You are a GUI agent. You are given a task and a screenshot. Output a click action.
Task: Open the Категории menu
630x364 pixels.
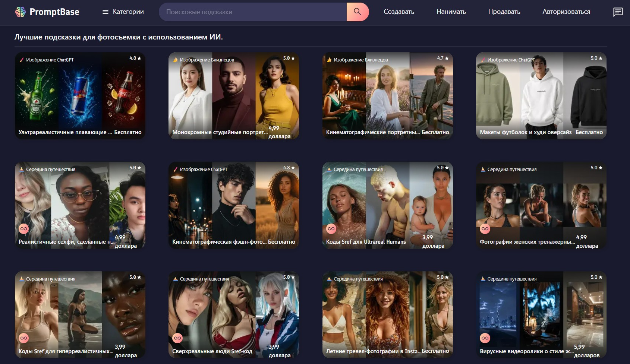click(x=123, y=12)
